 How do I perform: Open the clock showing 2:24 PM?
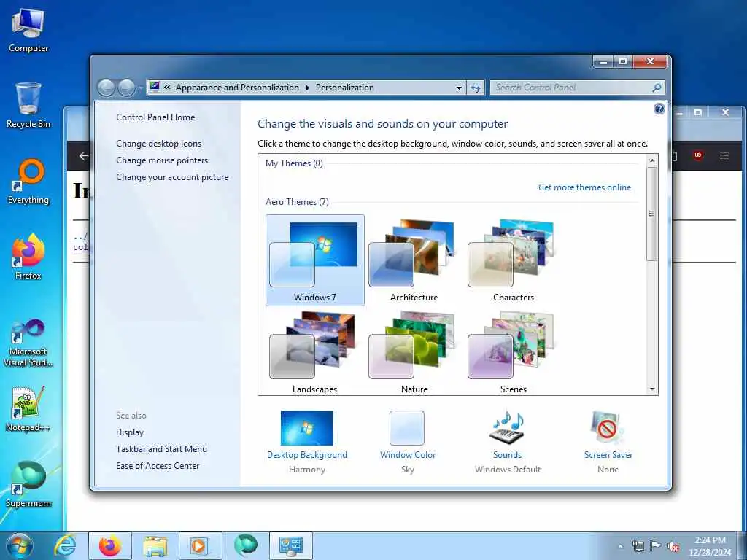pos(710,546)
